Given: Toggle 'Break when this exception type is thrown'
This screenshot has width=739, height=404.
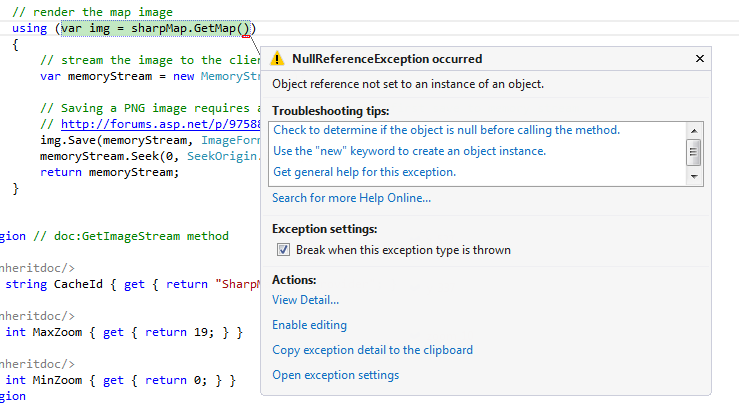Looking at the screenshot, I should point(284,250).
